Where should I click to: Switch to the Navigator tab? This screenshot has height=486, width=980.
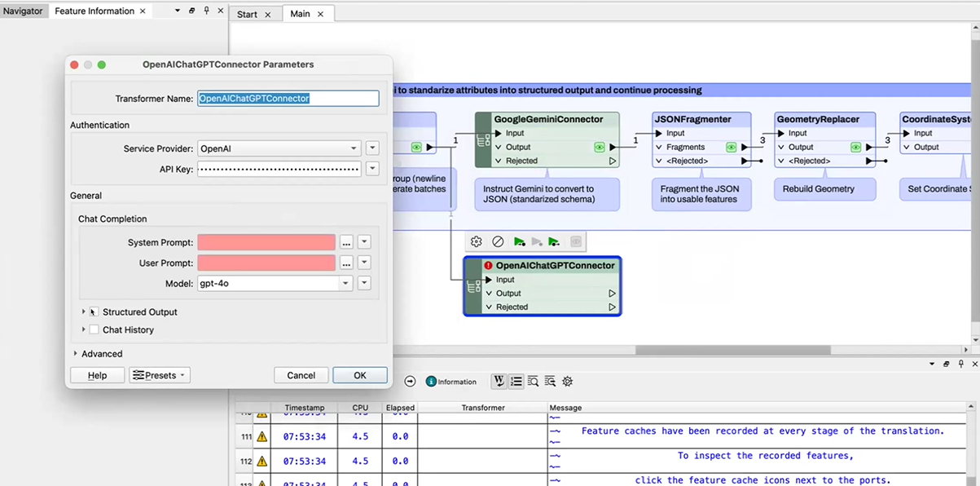coord(23,11)
